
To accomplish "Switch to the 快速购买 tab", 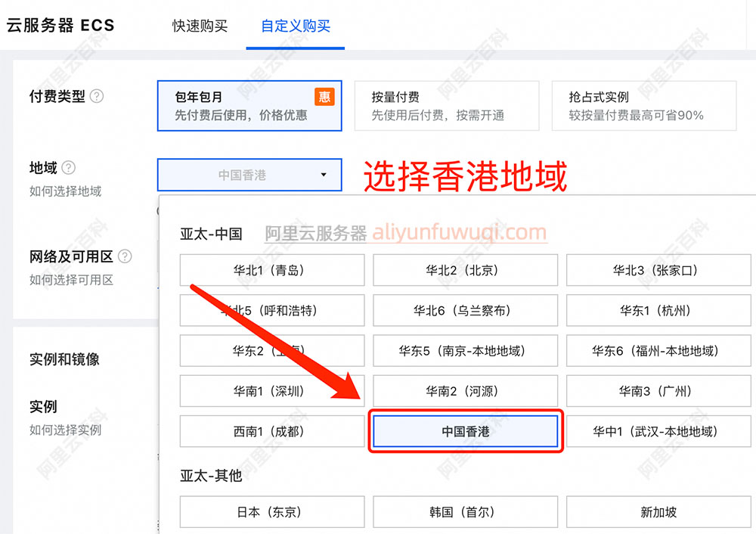I will point(200,26).
